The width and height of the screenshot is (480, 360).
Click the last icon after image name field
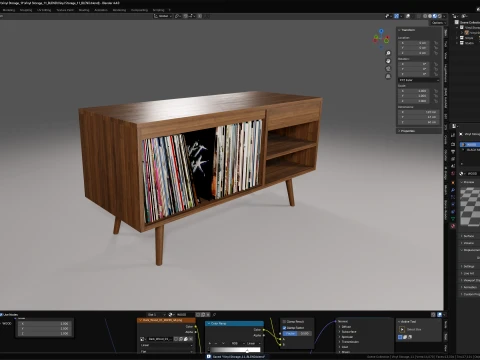[191, 339]
